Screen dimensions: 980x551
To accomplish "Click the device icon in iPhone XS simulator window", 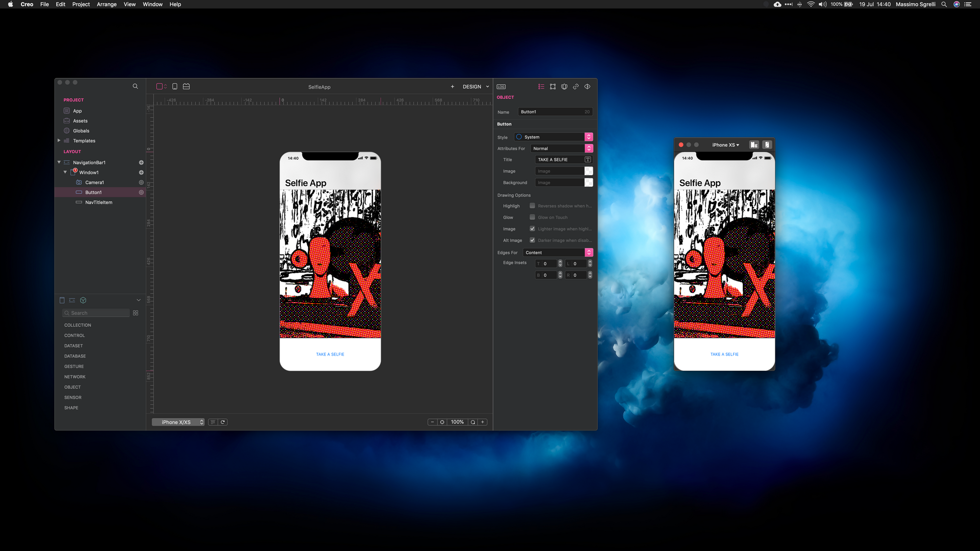I will pos(767,145).
